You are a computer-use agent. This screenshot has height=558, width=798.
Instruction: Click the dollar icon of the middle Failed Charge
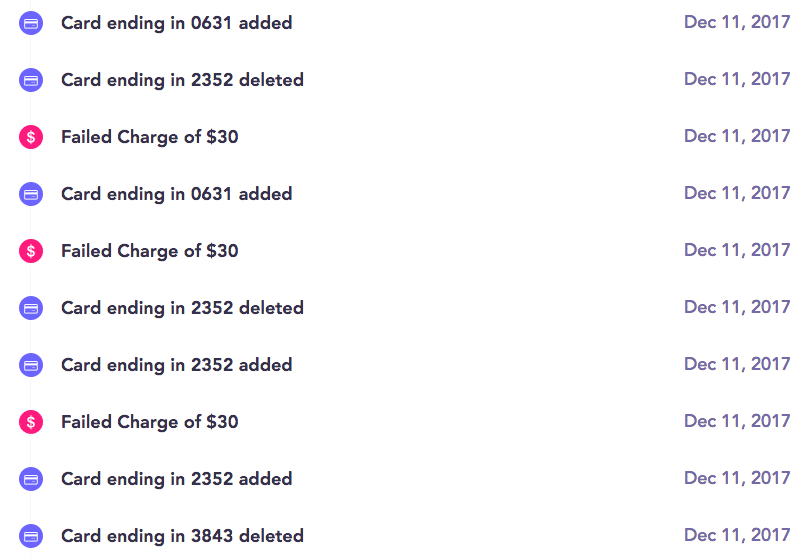[31, 251]
